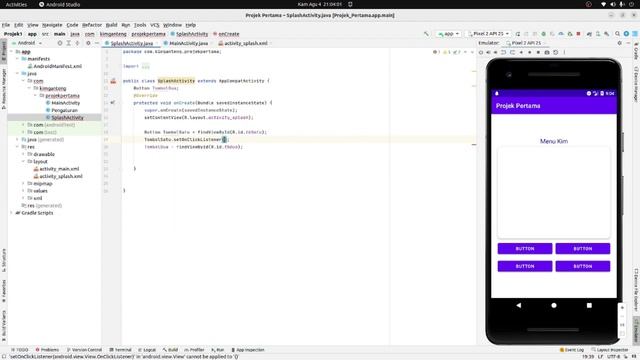The width and height of the screenshot is (640, 360).
Task: Click emulator volume up icon
Action: pyautogui.click(x=488, y=52)
